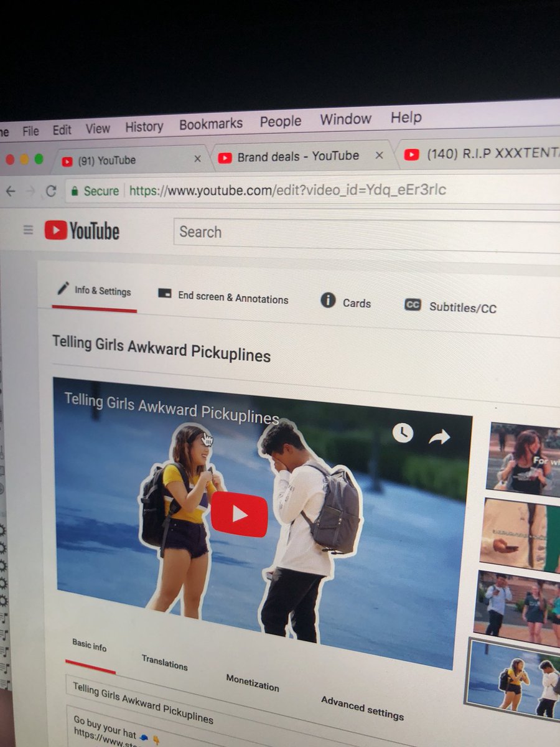The image size is (560, 747).
Task: Click the green macOS fullscreen window button
Action: click(39, 159)
